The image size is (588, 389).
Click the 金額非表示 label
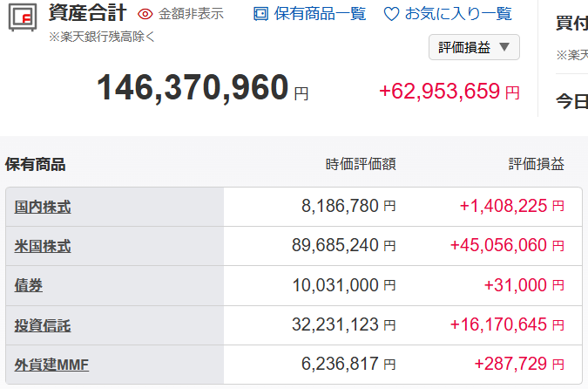tap(191, 14)
